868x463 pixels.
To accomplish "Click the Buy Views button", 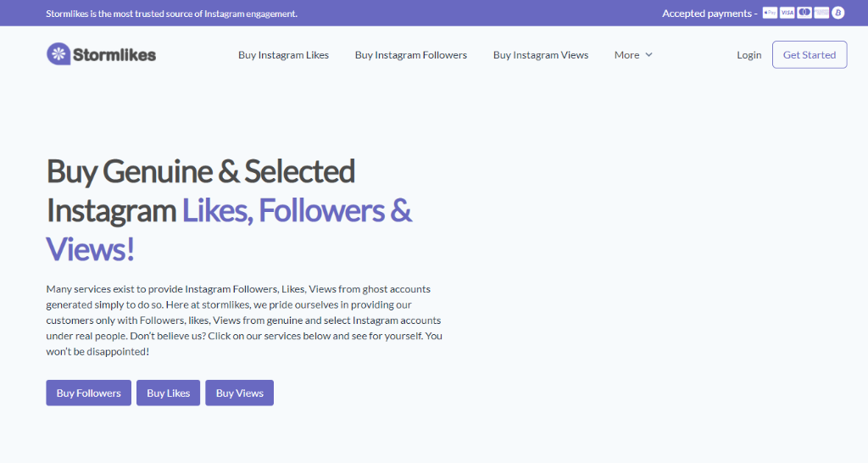I will [239, 393].
